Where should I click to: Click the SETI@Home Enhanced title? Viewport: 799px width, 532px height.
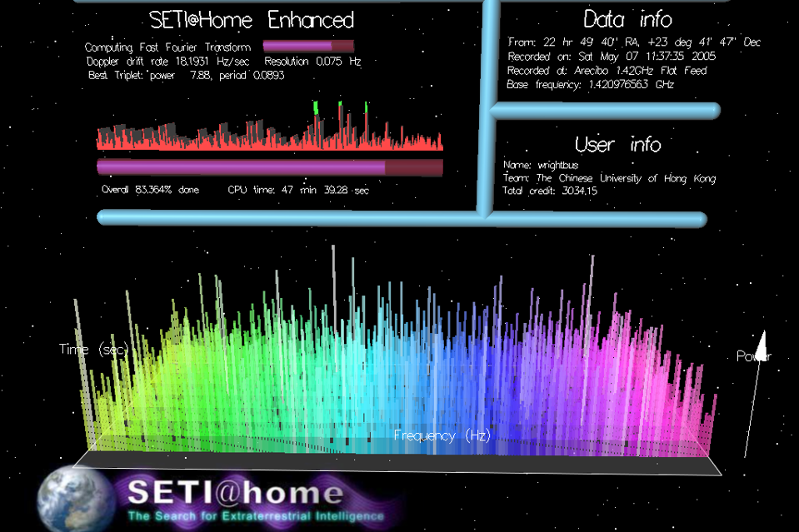click(x=252, y=20)
